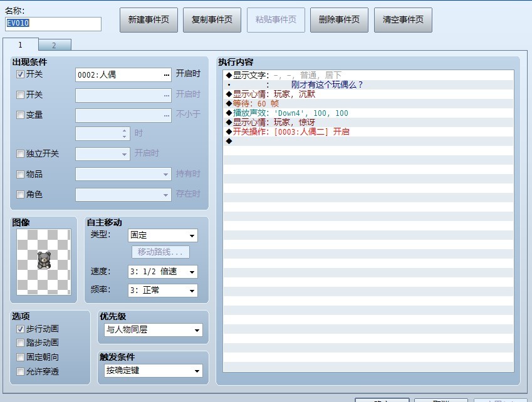Select the bear image thumbnail
This screenshot has height=402, width=532.
tap(44, 262)
